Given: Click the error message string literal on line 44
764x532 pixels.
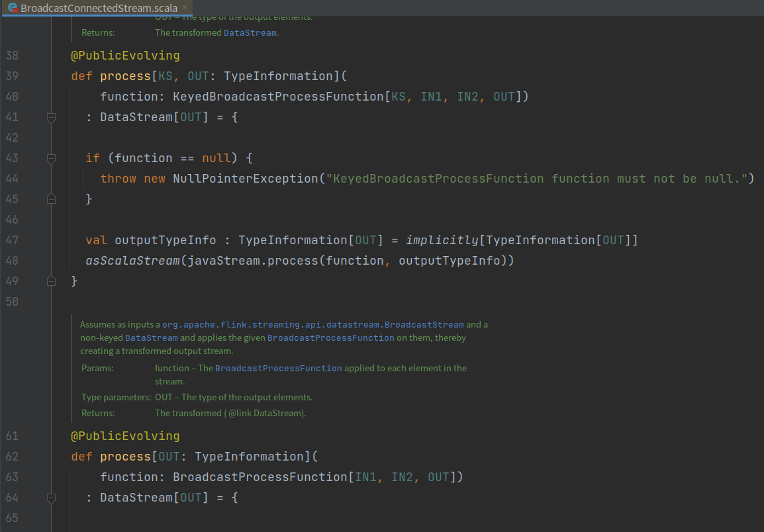Looking at the screenshot, I should point(537,179).
